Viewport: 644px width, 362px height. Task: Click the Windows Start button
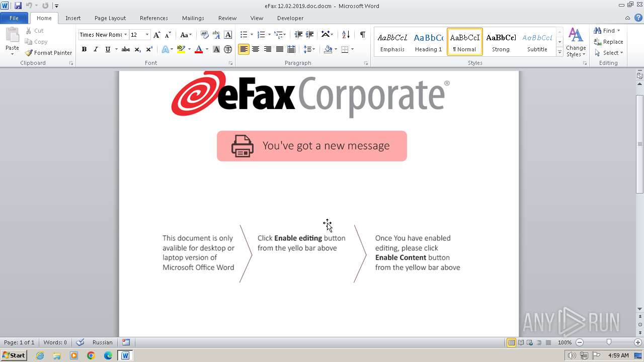[14, 355]
